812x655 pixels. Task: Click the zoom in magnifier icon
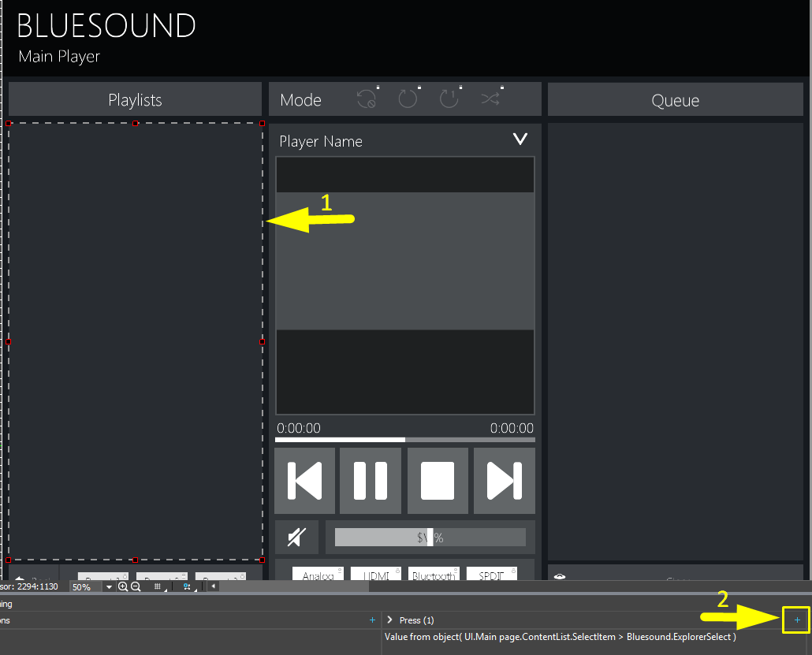click(123, 586)
